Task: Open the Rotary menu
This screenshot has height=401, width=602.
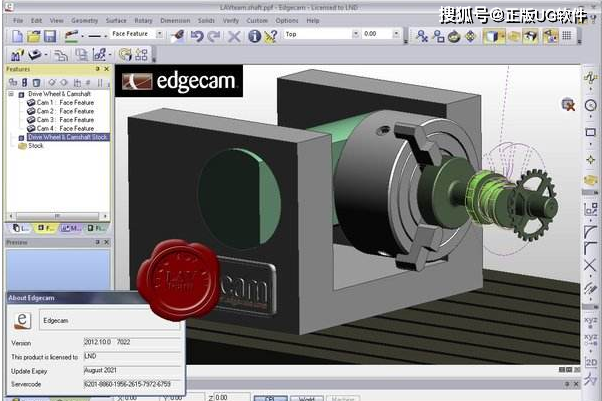Action: [143, 20]
